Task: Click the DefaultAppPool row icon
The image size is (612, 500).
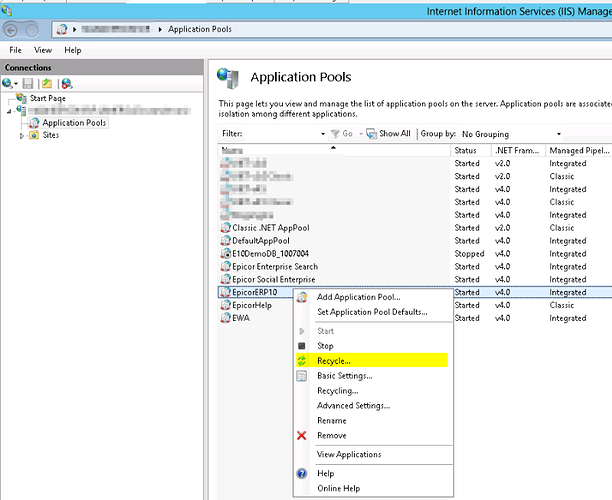Action: (226, 240)
